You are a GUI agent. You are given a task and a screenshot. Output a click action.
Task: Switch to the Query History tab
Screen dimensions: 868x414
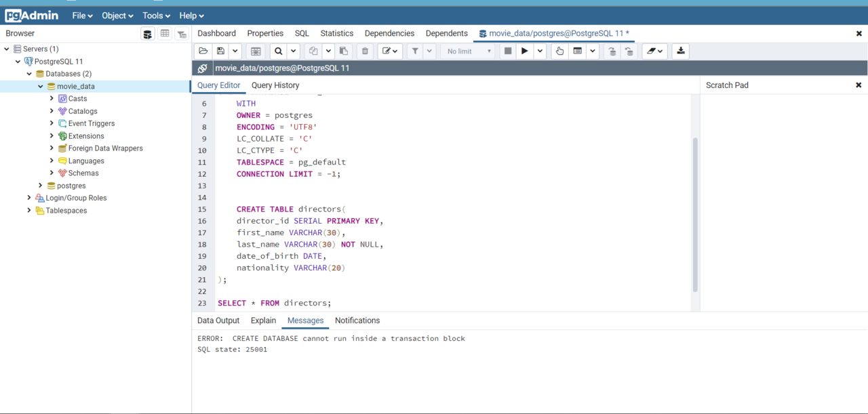(275, 85)
